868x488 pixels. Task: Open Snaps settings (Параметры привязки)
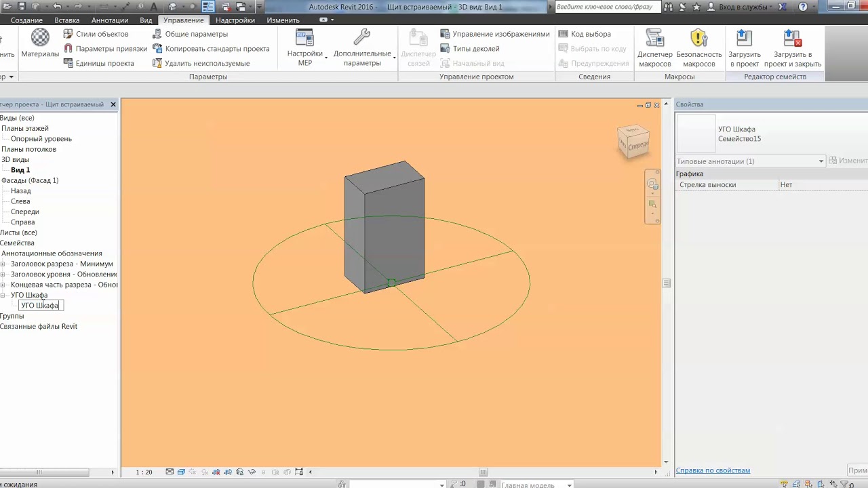[x=105, y=49]
